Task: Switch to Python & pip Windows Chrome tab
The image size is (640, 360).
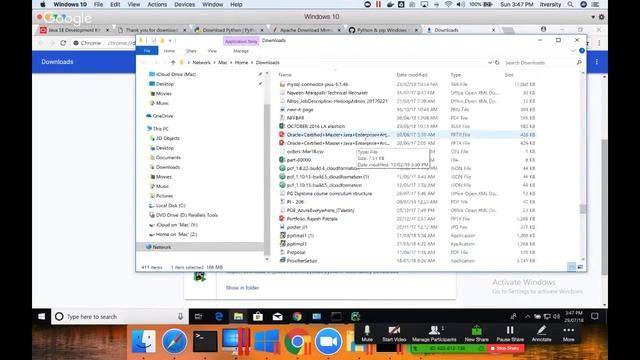Action: pos(382,30)
